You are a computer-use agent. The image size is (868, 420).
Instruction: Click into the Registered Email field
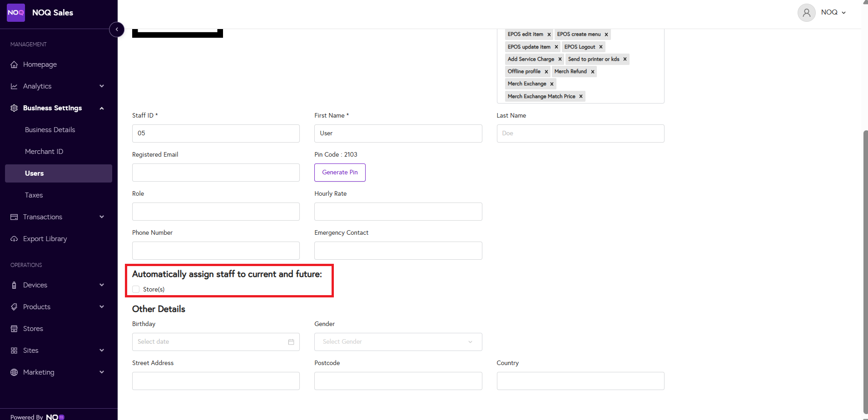coord(216,173)
